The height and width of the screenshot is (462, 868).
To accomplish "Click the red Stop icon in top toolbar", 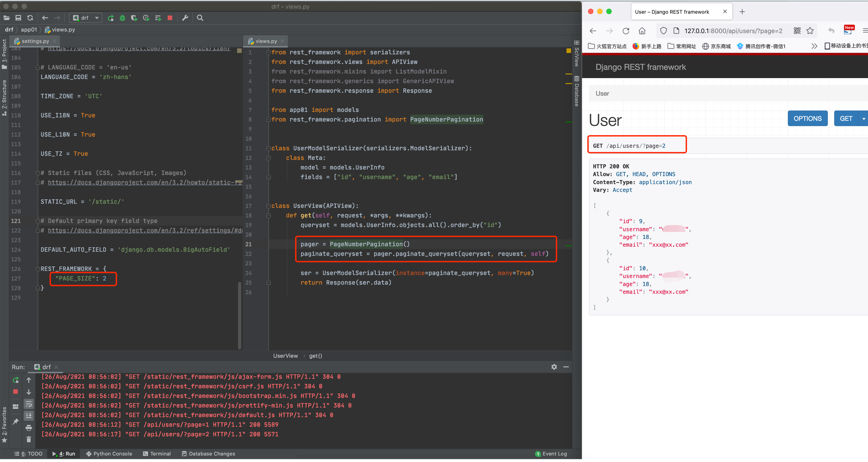I will pos(170,18).
